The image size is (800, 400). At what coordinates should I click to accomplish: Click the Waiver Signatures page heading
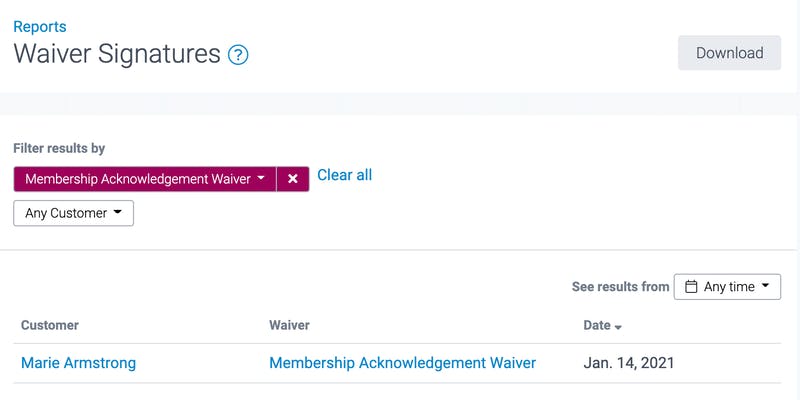(x=117, y=54)
